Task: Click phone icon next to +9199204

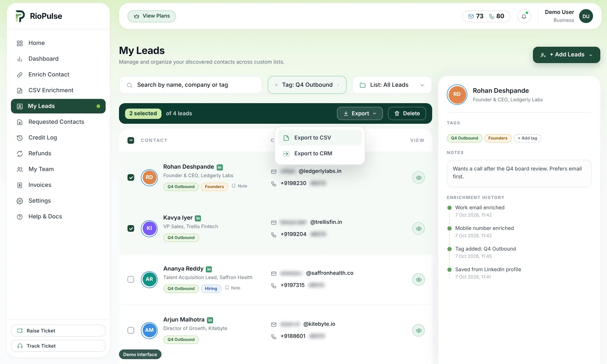Action: point(274,234)
